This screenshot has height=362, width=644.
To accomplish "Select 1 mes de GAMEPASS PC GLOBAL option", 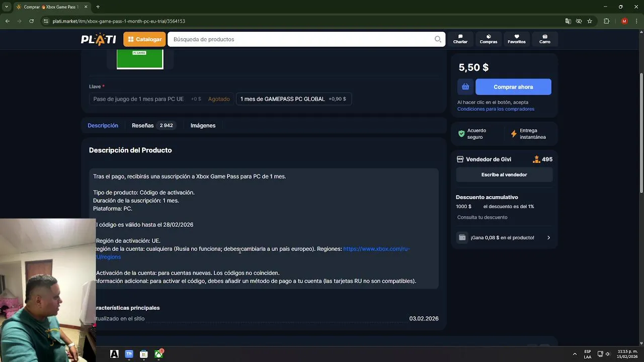I will pyautogui.click(x=293, y=99).
